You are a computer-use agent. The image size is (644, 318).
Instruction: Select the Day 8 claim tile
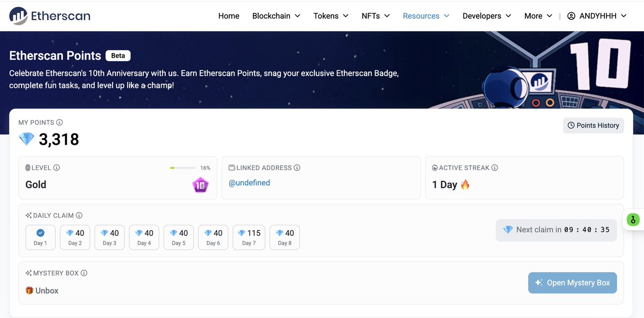point(284,237)
